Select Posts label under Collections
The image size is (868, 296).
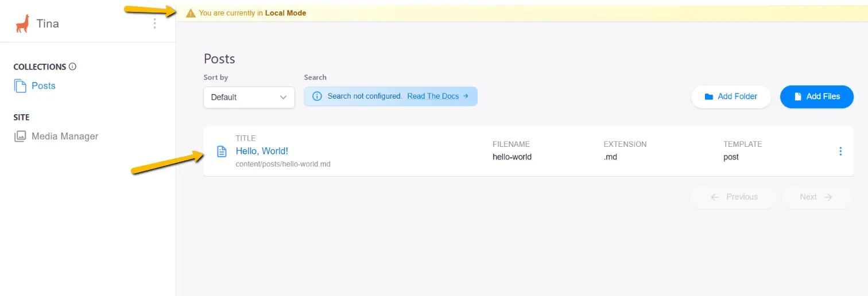click(x=44, y=86)
